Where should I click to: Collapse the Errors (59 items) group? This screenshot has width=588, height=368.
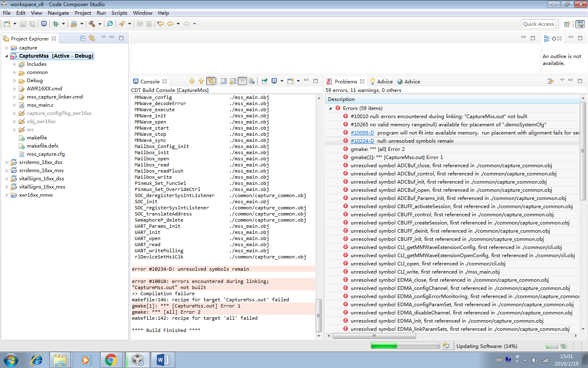point(331,108)
